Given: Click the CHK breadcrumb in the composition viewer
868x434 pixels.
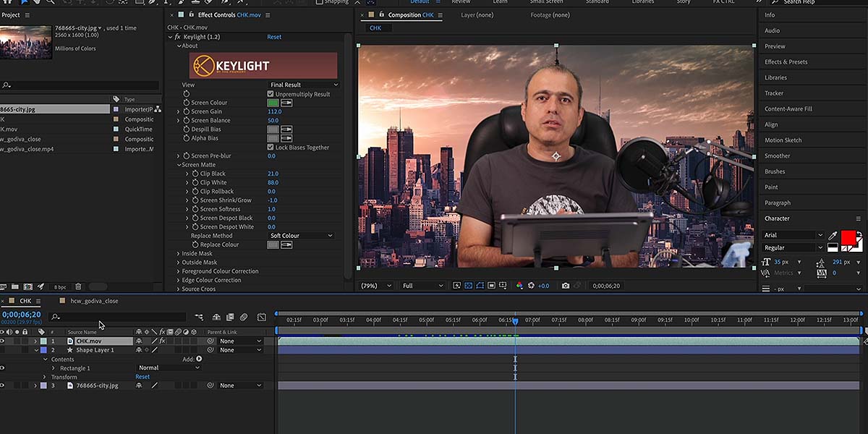Looking at the screenshot, I should point(375,27).
